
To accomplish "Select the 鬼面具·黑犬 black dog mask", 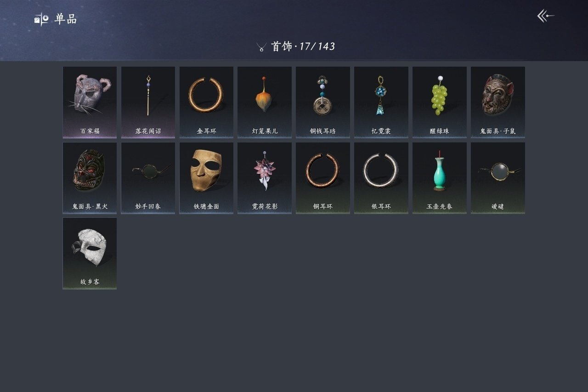I will (90, 178).
